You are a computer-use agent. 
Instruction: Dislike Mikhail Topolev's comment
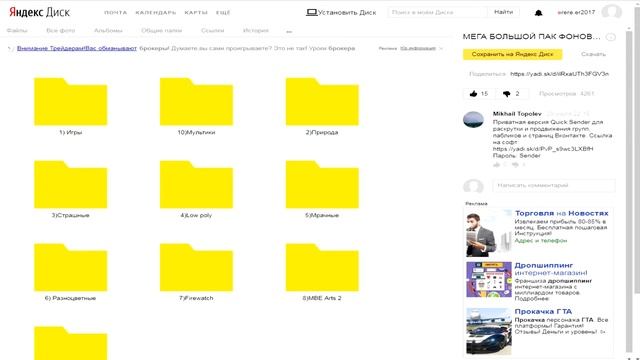click(x=515, y=165)
